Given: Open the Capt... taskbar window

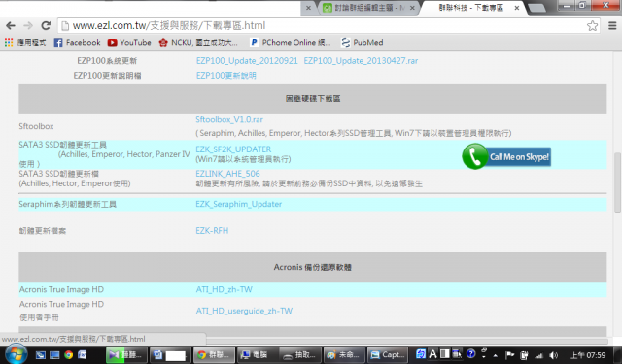Looking at the screenshot, I should coord(388,355).
